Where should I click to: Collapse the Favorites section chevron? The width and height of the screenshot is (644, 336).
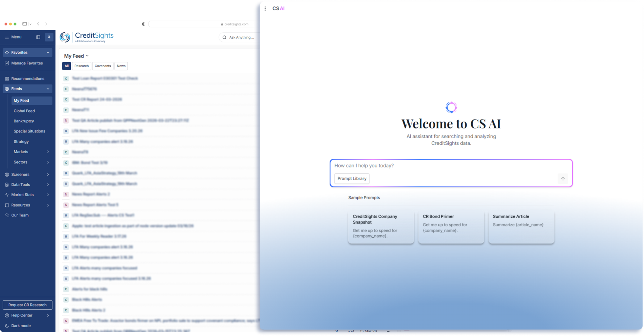click(48, 52)
